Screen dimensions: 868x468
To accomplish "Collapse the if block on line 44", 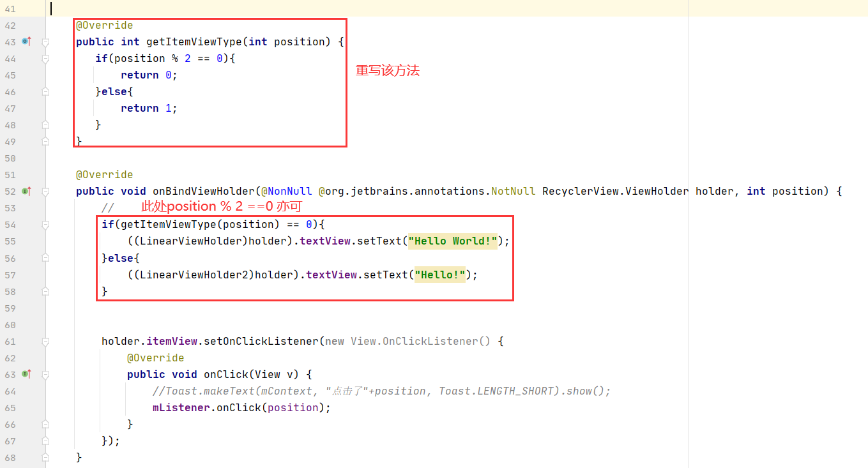I will 45,59.
